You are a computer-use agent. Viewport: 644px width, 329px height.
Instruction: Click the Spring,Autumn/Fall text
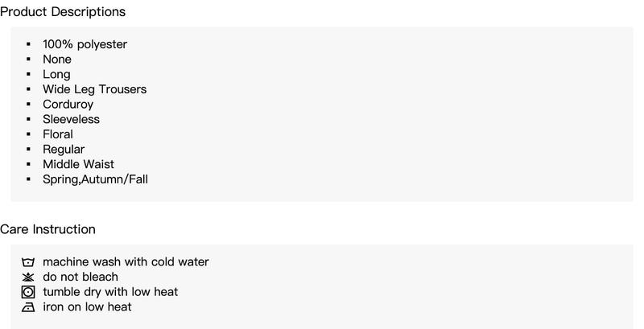click(95, 179)
